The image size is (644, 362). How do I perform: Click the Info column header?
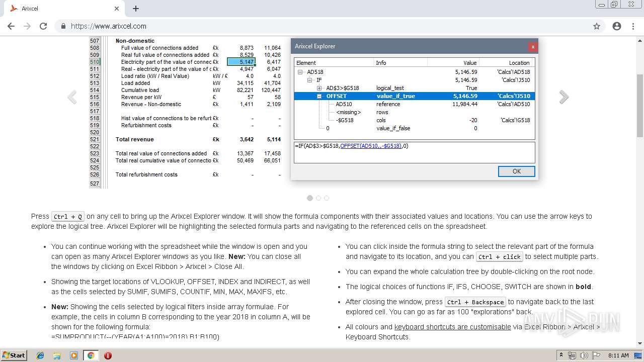tap(400, 63)
